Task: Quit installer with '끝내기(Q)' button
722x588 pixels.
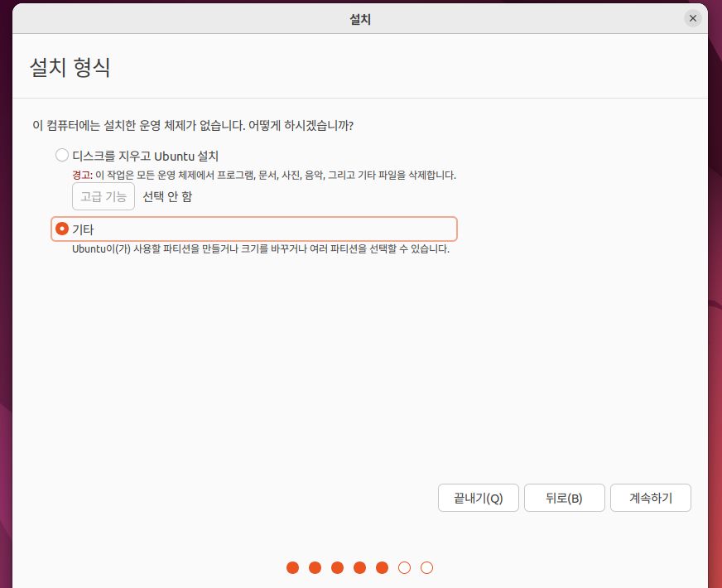Action: tap(479, 498)
